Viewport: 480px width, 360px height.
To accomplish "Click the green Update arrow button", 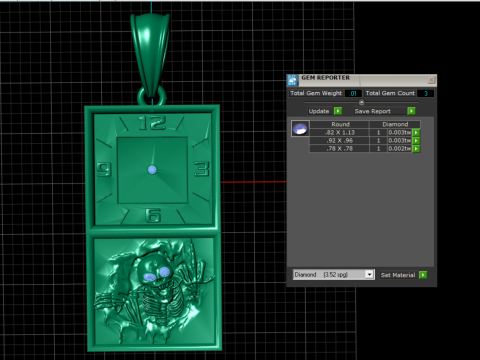I will 338,111.
